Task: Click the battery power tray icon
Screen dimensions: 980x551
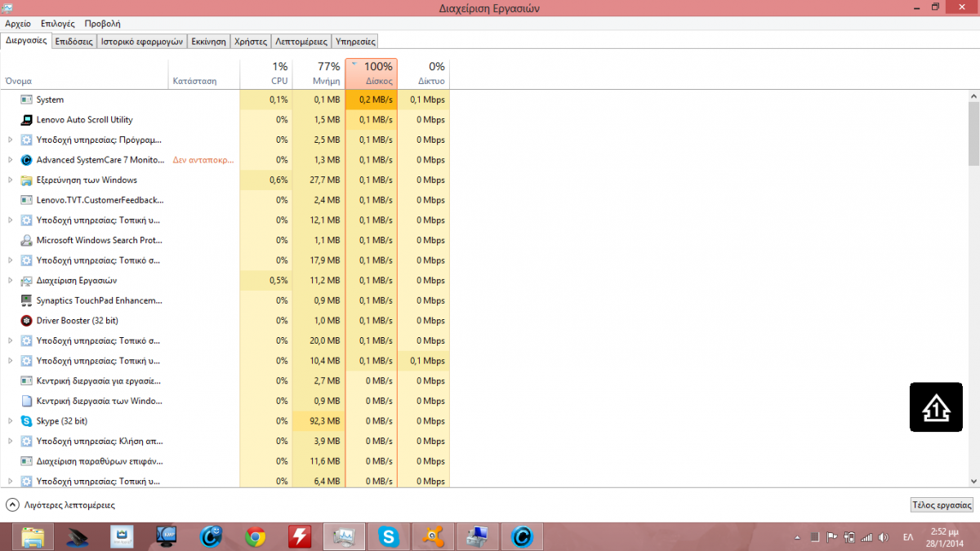Action: point(849,537)
